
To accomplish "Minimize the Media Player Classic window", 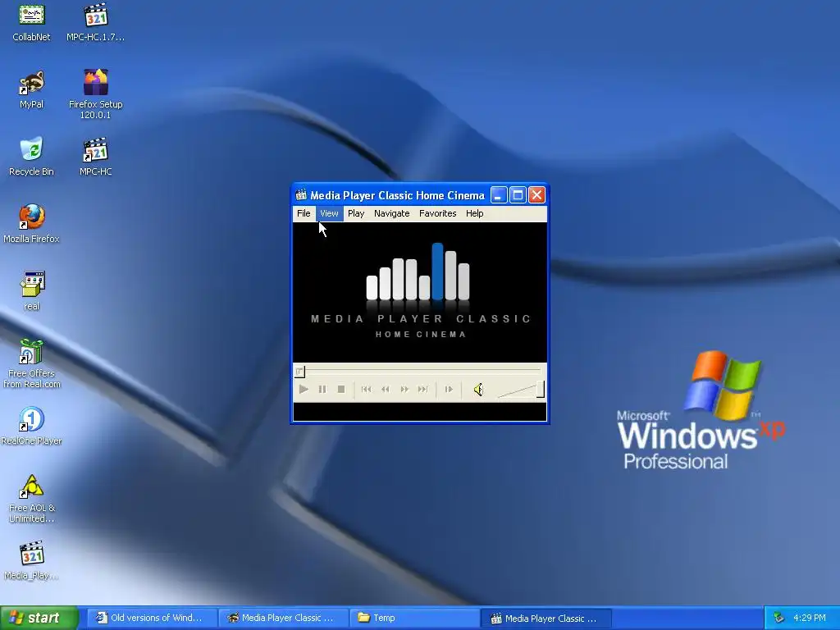I will click(x=499, y=195).
